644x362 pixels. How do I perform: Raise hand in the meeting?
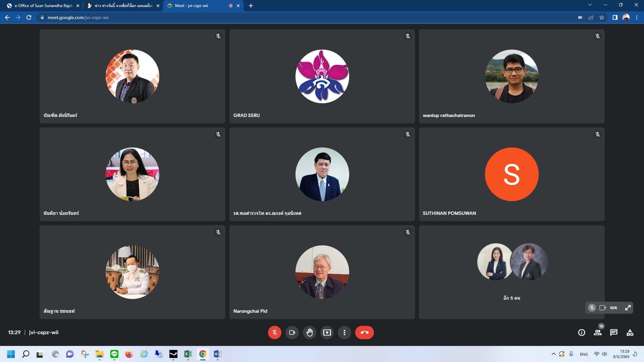309,333
